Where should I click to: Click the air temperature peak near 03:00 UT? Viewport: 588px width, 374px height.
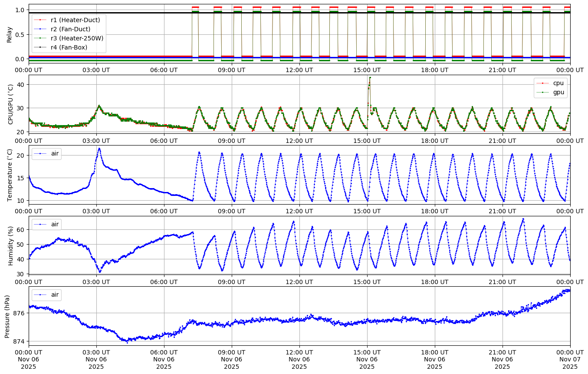(x=99, y=149)
